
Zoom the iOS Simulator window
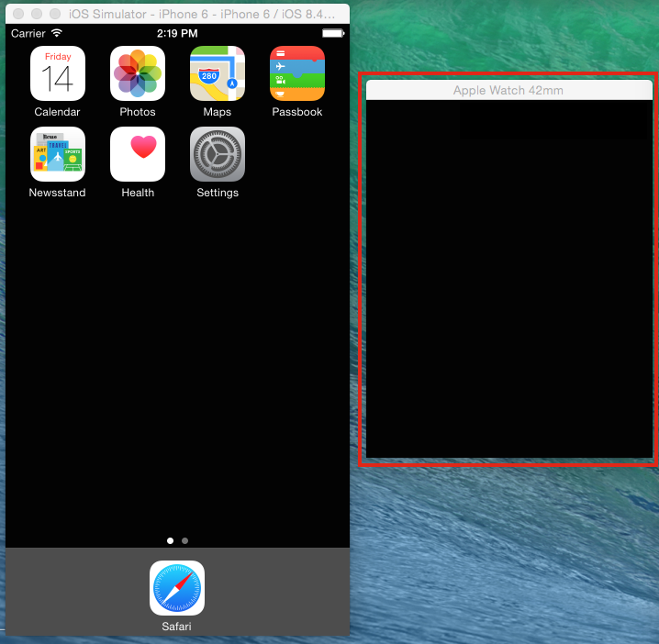(55, 14)
